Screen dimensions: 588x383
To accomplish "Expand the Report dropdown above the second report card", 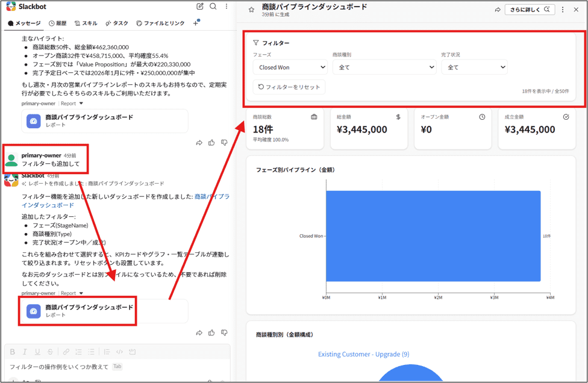I will [72, 293].
